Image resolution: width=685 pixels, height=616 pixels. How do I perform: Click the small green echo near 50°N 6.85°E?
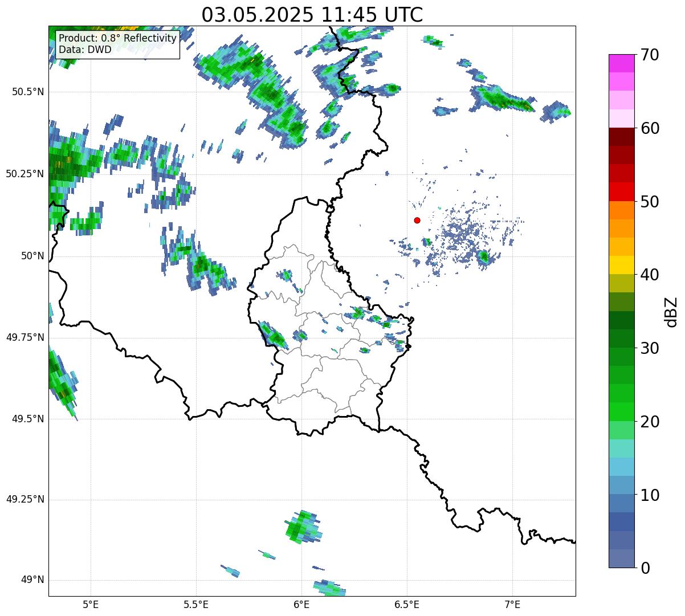(x=484, y=257)
